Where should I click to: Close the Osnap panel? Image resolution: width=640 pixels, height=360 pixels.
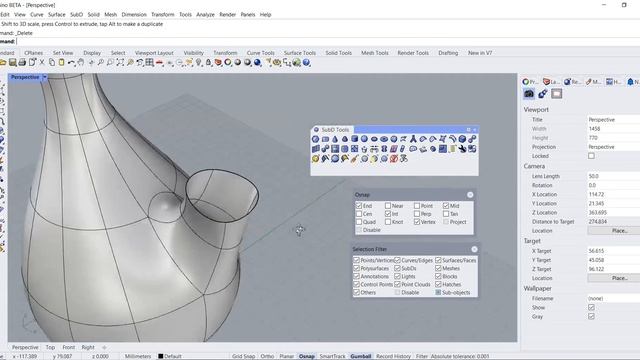click(470, 195)
